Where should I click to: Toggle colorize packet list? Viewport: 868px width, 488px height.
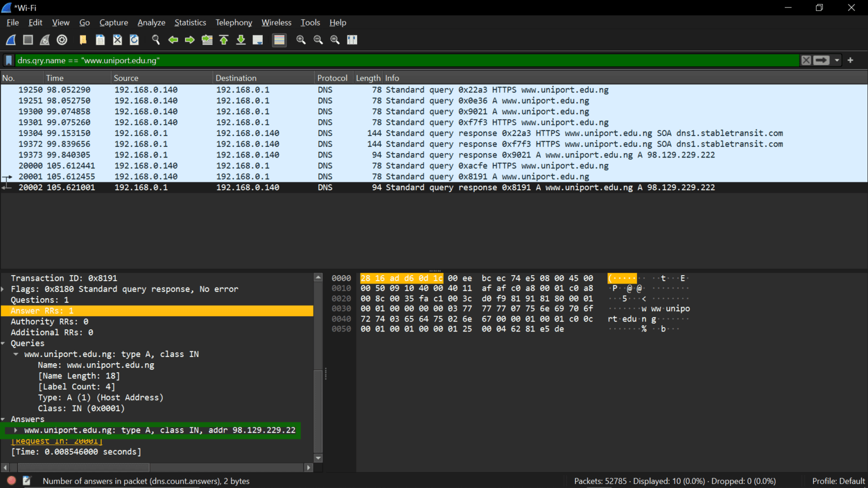(279, 40)
